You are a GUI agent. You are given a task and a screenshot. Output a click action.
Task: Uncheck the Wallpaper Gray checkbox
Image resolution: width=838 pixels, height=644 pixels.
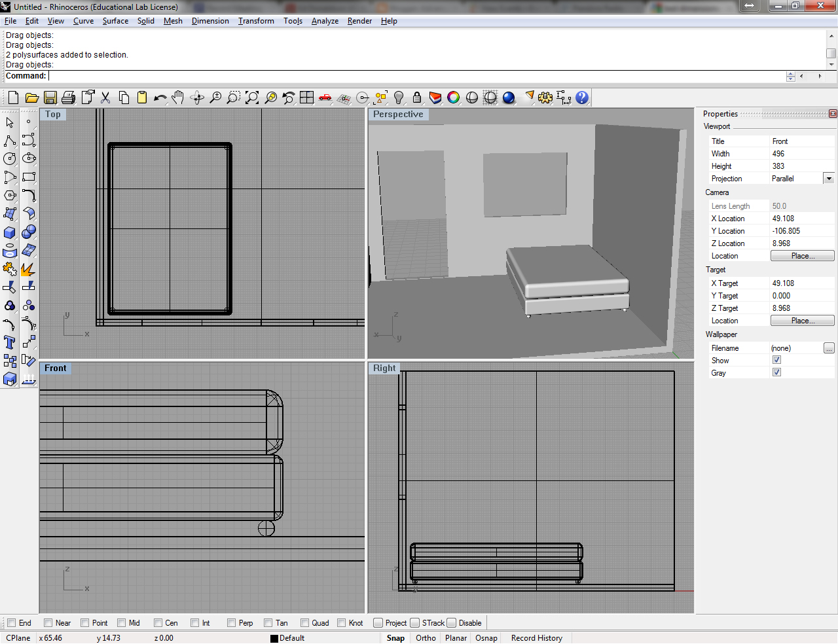pyautogui.click(x=776, y=372)
